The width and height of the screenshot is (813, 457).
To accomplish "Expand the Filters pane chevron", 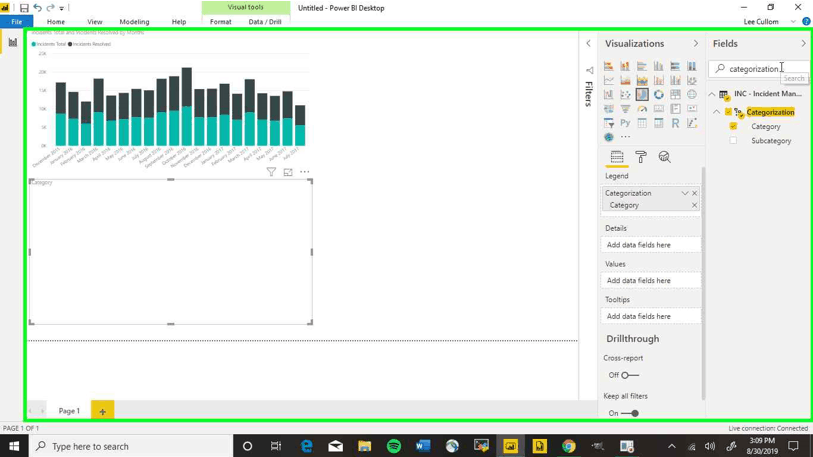I will (x=588, y=44).
